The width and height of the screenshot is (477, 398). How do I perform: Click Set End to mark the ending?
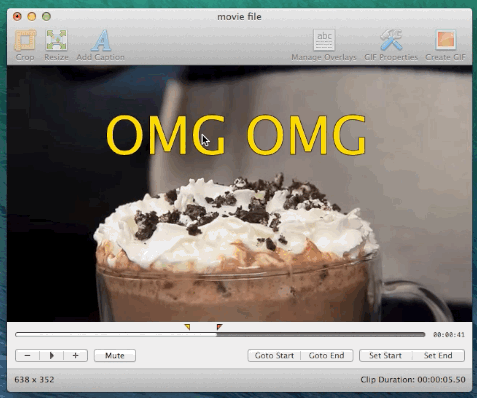(438, 355)
